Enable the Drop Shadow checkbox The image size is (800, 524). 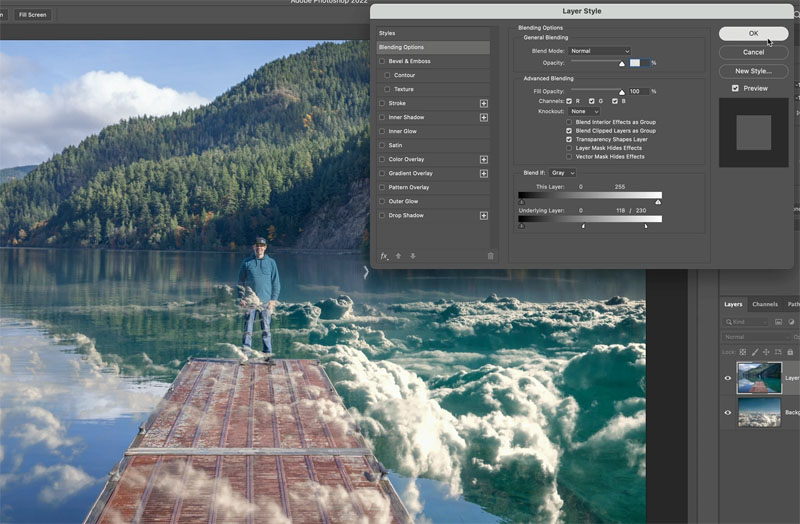coord(382,215)
